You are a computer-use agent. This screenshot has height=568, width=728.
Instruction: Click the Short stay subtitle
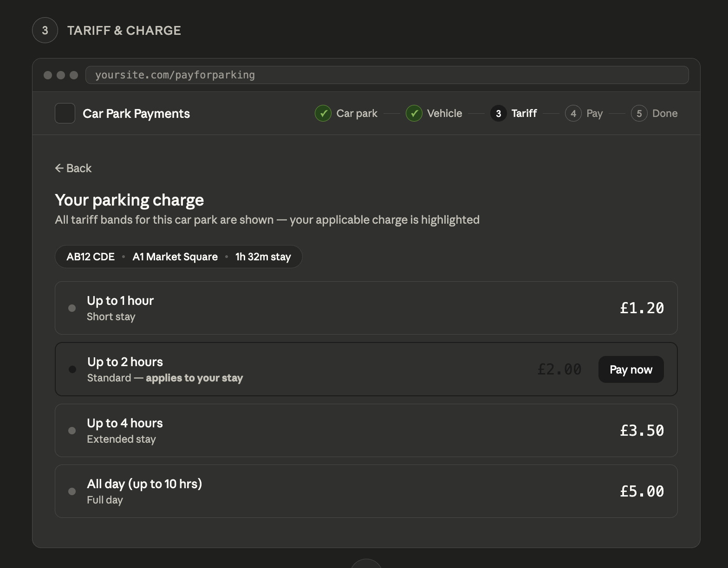(111, 316)
